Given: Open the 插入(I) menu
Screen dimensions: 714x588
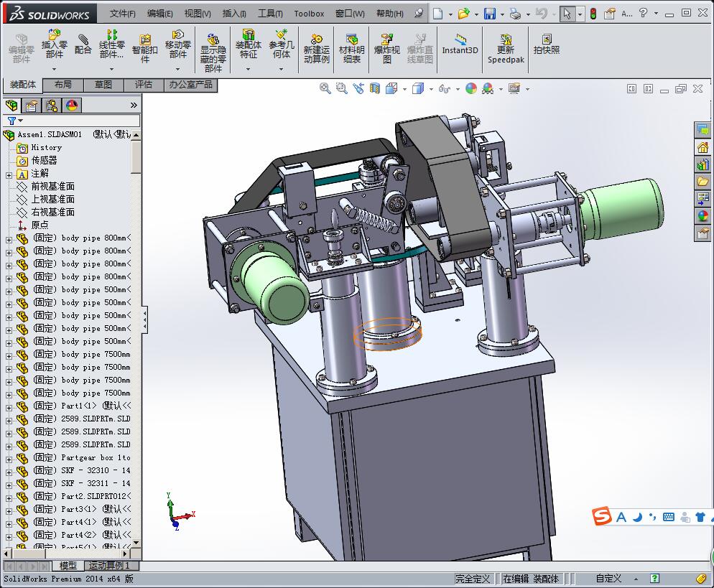Looking at the screenshot, I should pos(234,14).
